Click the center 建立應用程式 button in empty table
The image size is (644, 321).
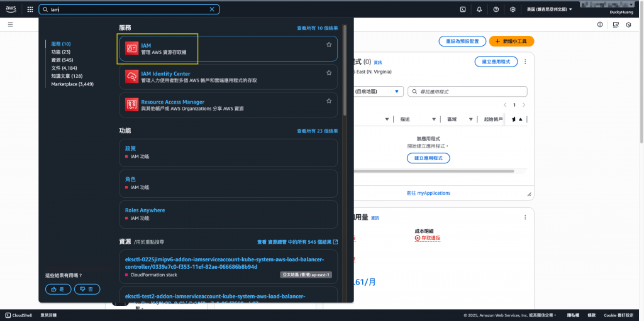428,158
